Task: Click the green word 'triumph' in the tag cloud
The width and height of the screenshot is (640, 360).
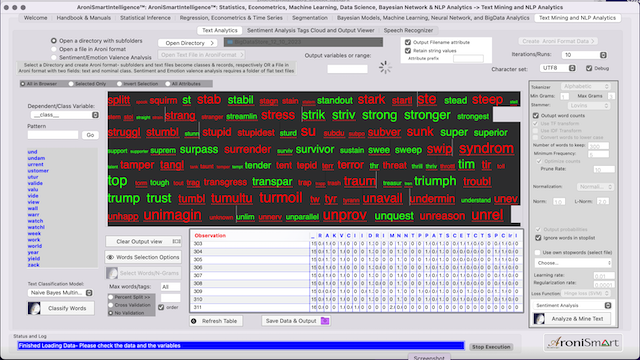Action: tap(435, 181)
